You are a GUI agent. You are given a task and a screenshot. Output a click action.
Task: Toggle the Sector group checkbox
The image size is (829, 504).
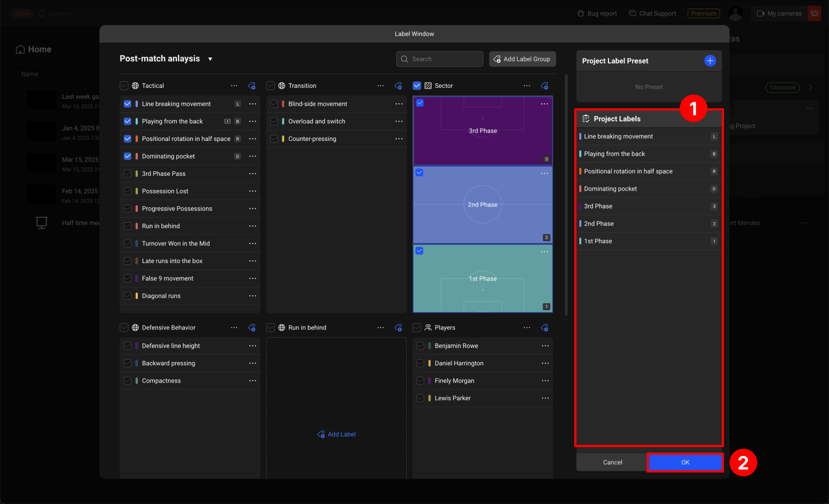click(417, 86)
